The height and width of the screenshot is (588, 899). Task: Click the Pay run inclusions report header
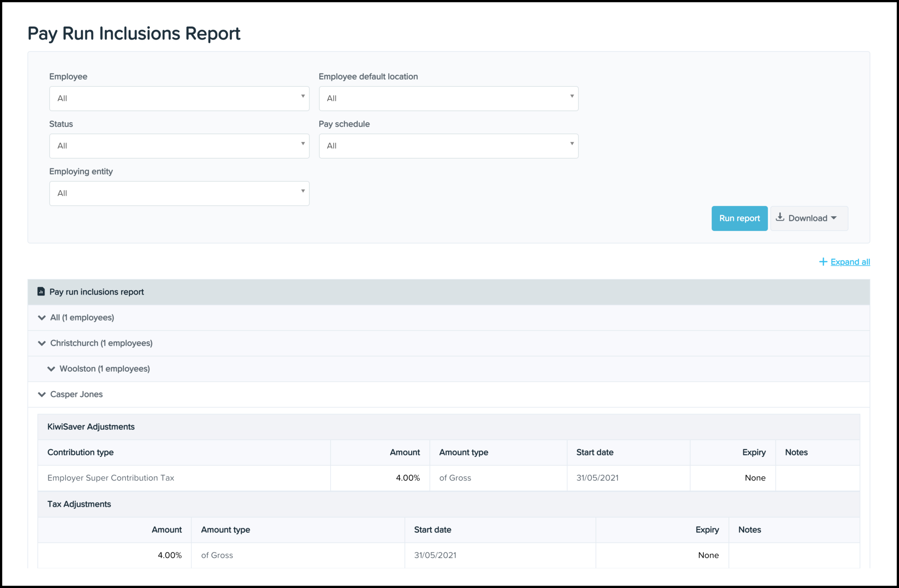tap(97, 292)
